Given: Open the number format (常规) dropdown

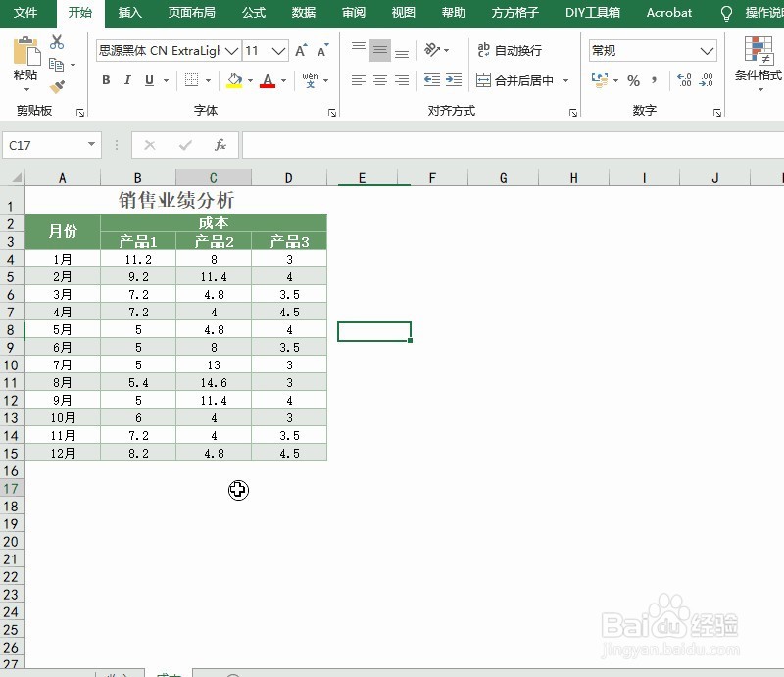Looking at the screenshot, I should [x=707, y=51].
